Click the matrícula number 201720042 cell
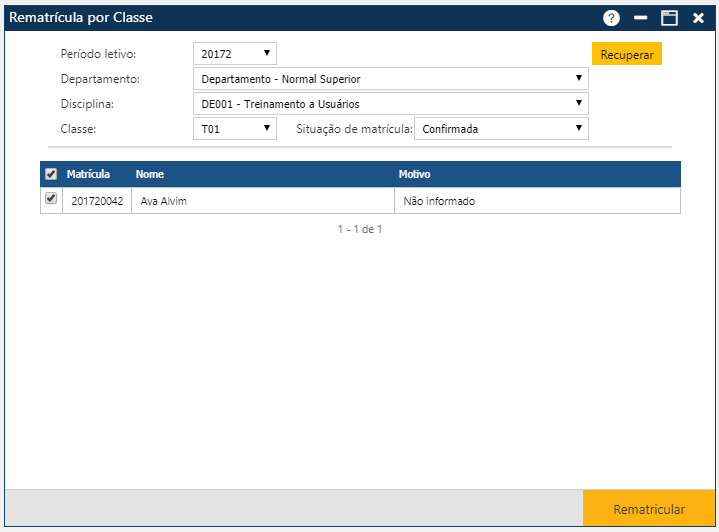719x532 pixels. [97, 201]
